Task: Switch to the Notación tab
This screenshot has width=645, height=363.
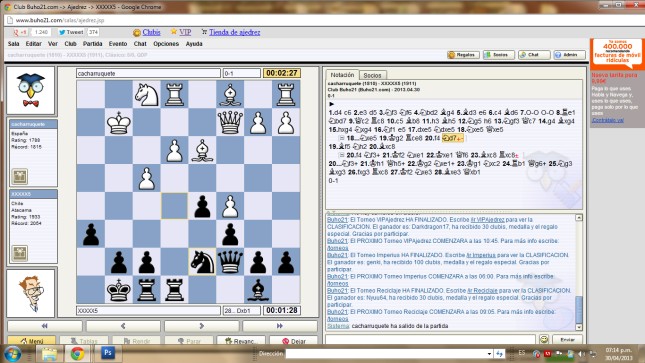Action: click(342, 75)
